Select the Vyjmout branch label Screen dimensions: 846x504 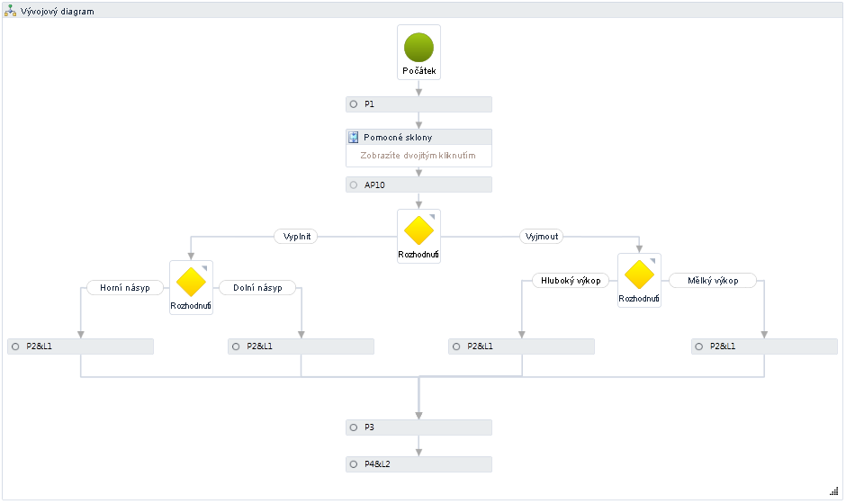[x=542, y=237]
